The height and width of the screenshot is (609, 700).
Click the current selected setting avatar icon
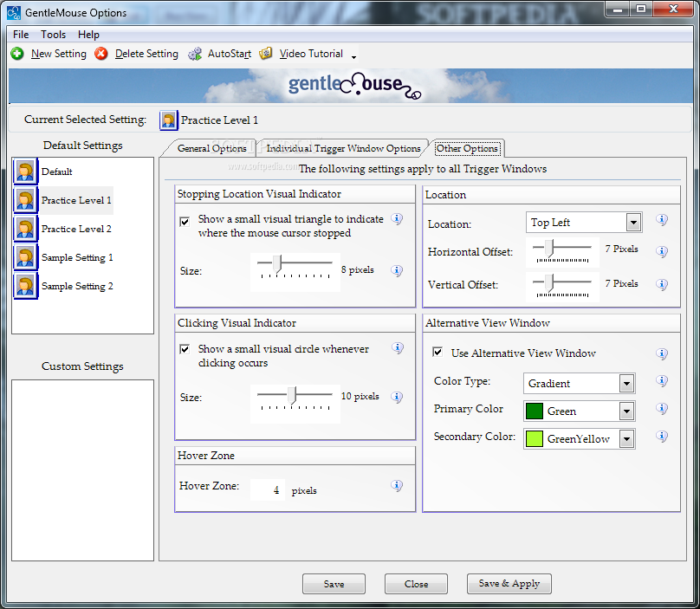pyautogui.click(x=169, y=120)
